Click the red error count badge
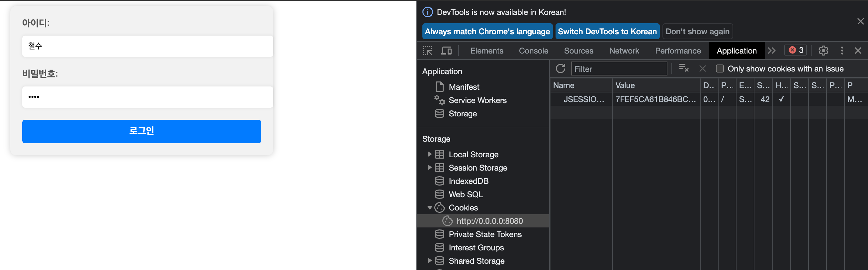This screenshot has width=868, height=270. tap(796, 50)
